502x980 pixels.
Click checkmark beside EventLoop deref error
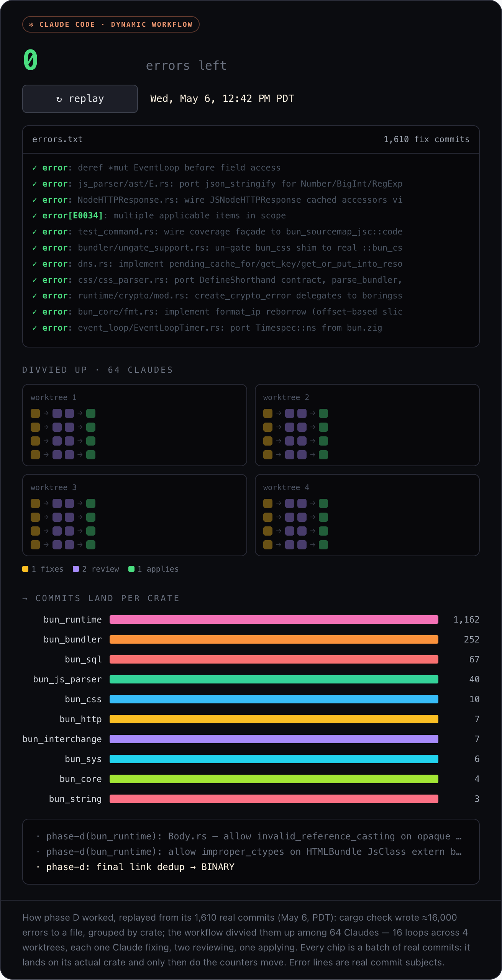35,168
